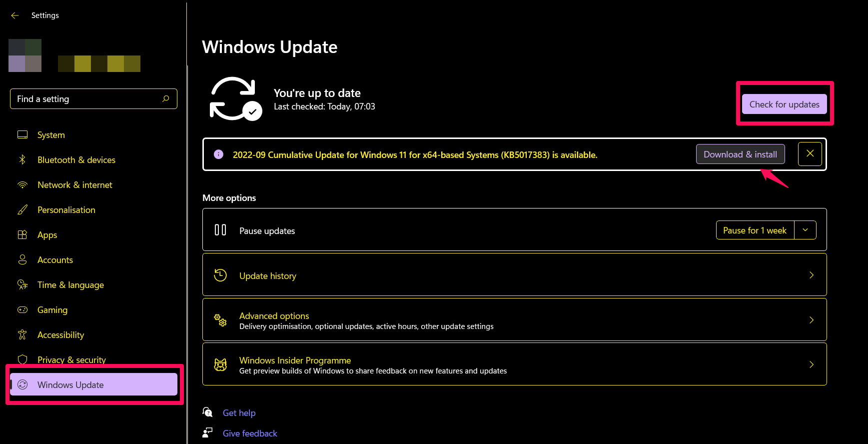Click the large sync status icon

click(235, 98)
